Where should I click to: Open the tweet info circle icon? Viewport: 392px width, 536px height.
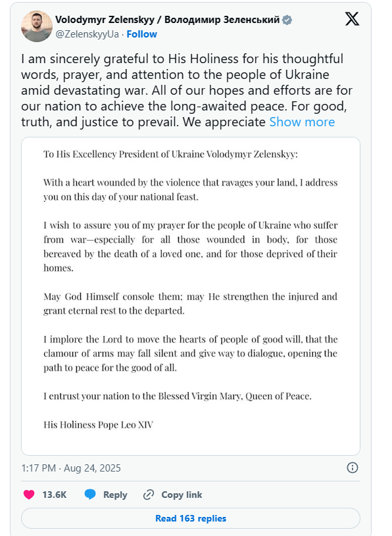353,468
